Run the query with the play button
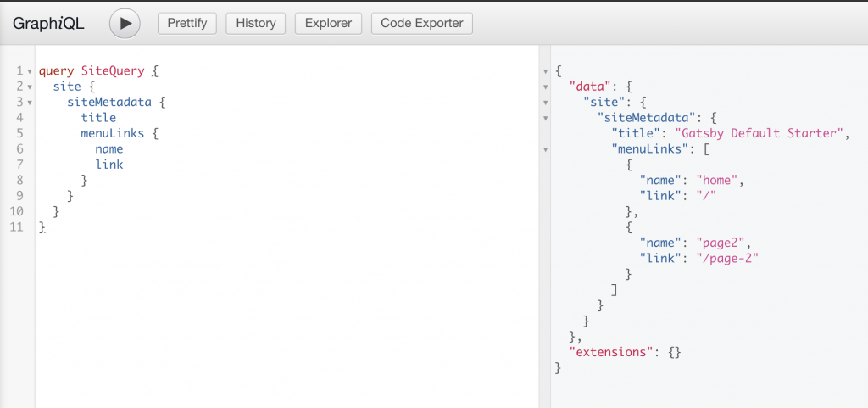Viewport: 868px width, 408px height. (125, 23)
